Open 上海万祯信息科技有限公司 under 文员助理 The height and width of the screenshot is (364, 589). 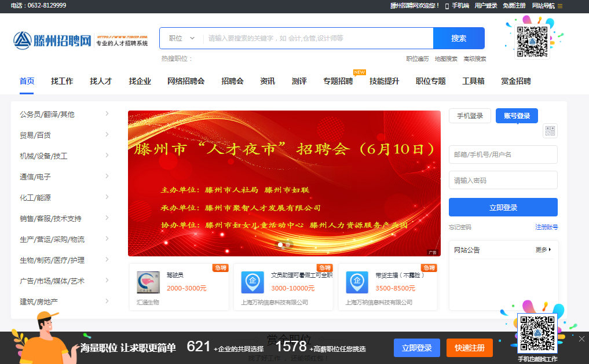(x=275, y=302)
